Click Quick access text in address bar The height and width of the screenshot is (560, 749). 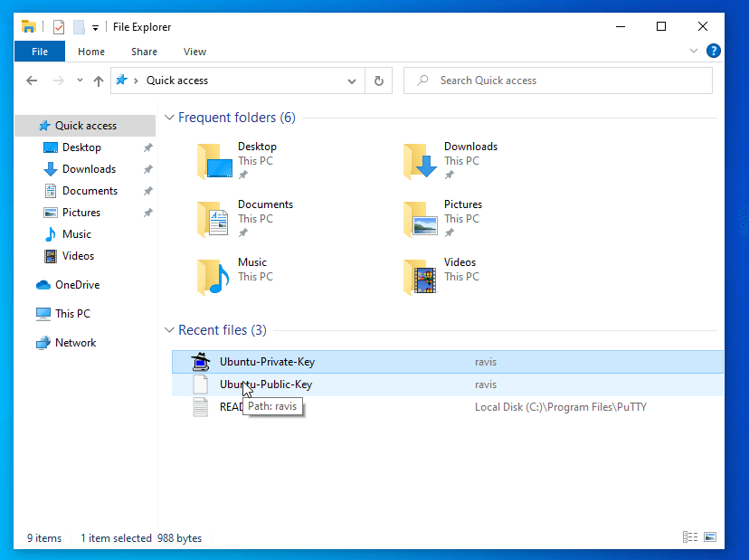[x=177, y=81]
